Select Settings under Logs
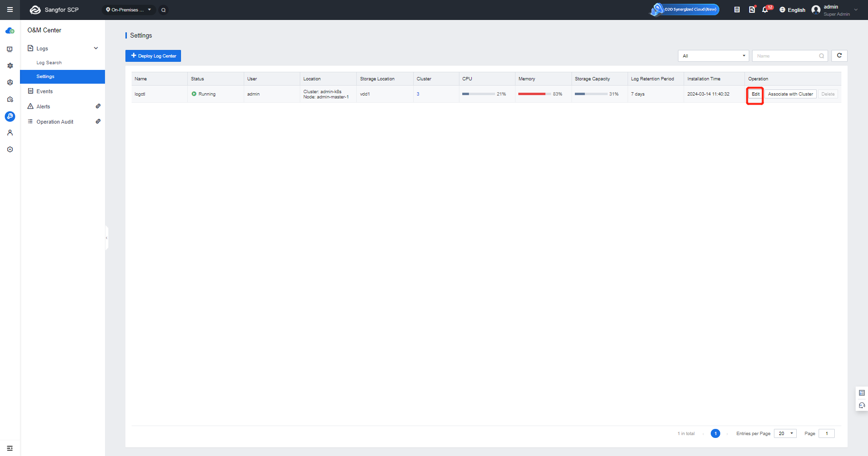This screenshot has width=868, height=456. click(62, 77)
